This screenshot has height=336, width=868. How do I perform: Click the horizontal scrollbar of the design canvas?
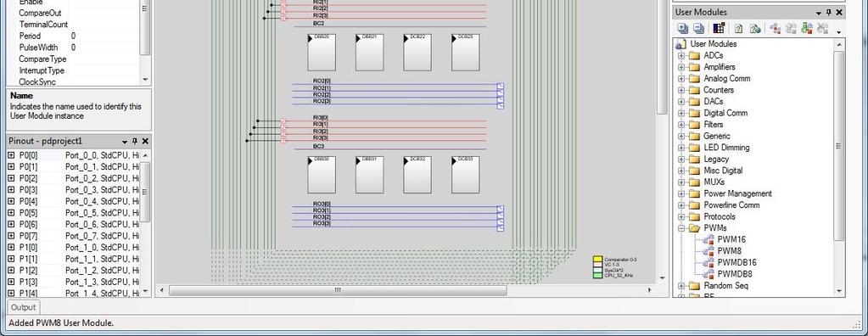click(406, 290)
